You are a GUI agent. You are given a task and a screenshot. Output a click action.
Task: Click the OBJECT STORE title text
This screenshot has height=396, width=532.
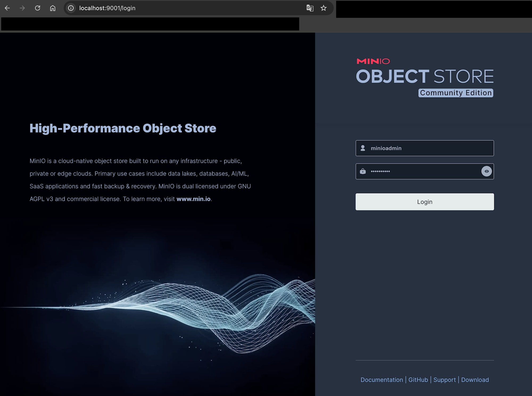click(x=425, y=76)
